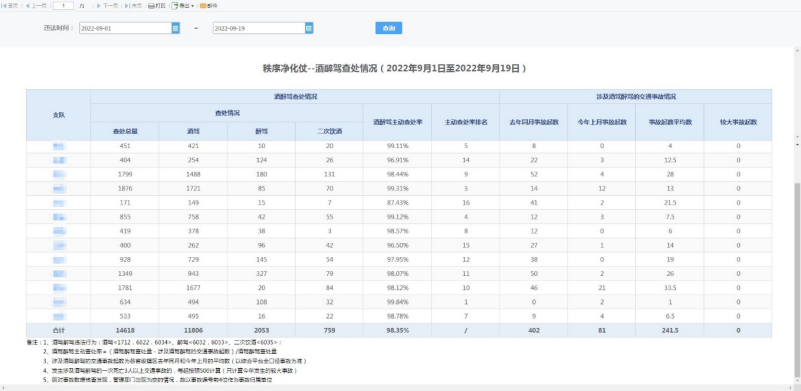The width and height of the screenshot is (801, 391).
Task: Click the end date field 2022-09-19
Action: coord(258,28)
